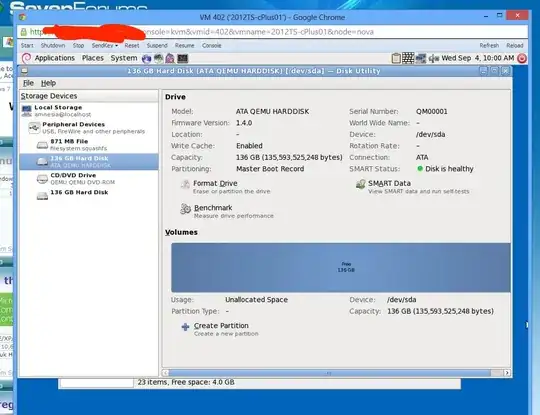Click the volume speaker panel icon

(434, 58)
